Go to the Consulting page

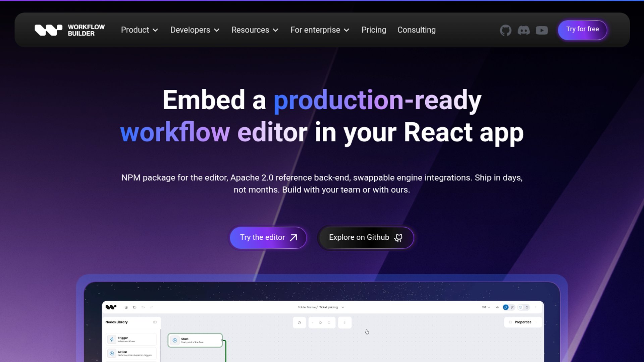tap(416, 30)
